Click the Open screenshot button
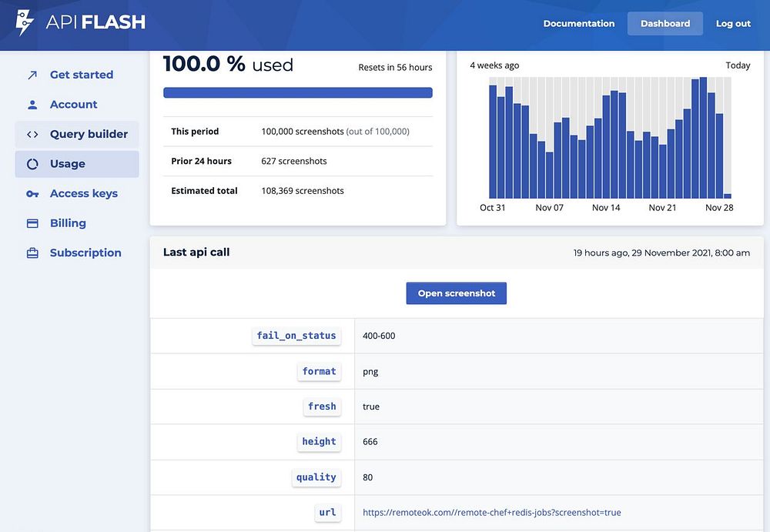 [x=456, y=293]
